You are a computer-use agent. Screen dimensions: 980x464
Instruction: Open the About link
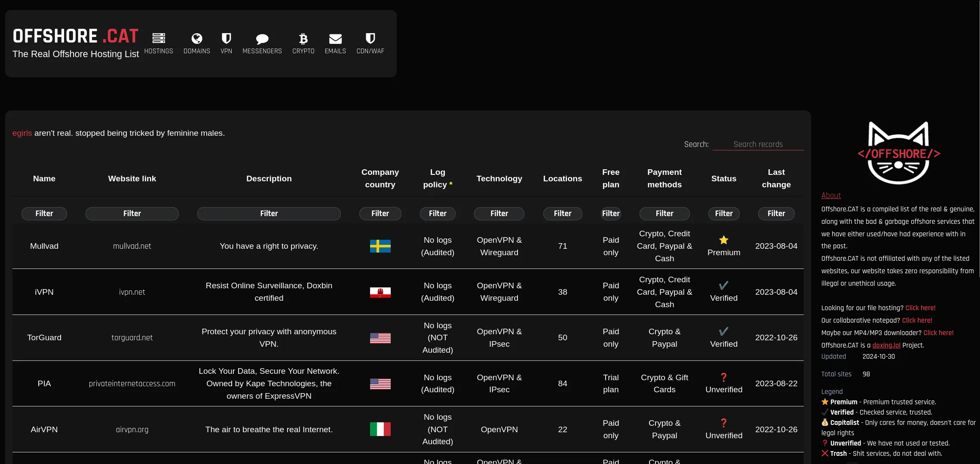coord(830,195)
